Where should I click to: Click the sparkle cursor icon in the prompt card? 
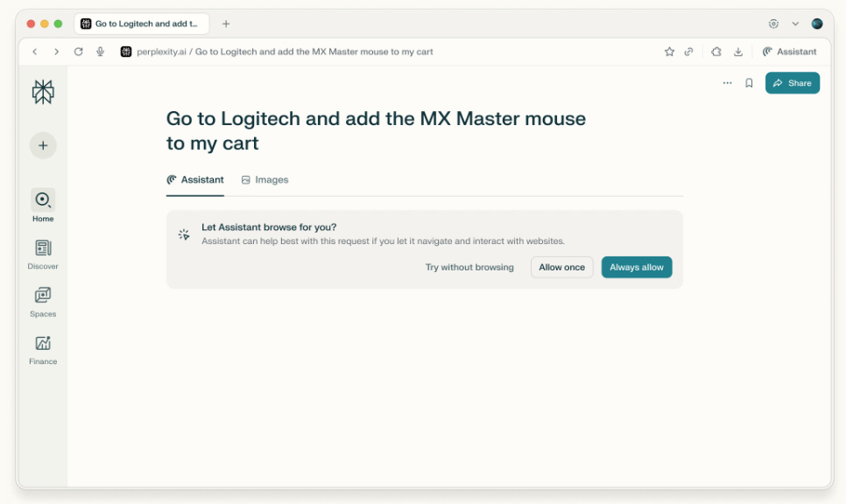(184, 234)
